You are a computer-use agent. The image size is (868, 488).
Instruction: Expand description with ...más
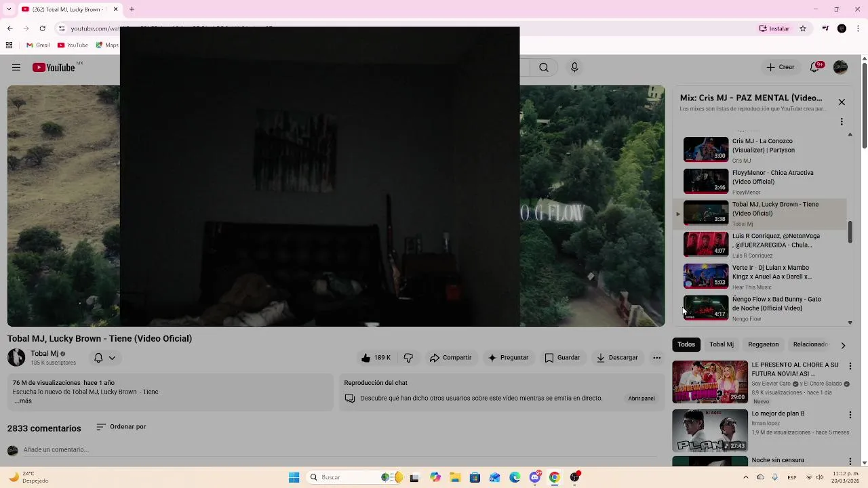coord(23,401)
